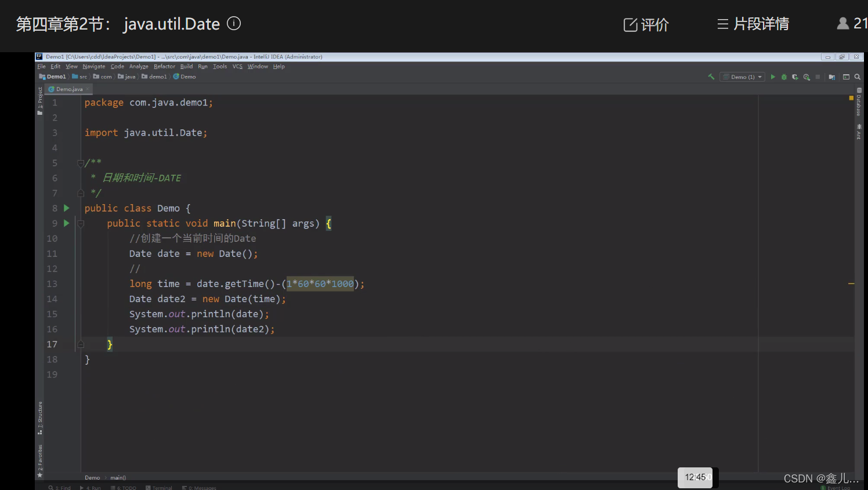Open Project Structure folder icon
Screen dimensions: 868x490
[x=832, y=77]
